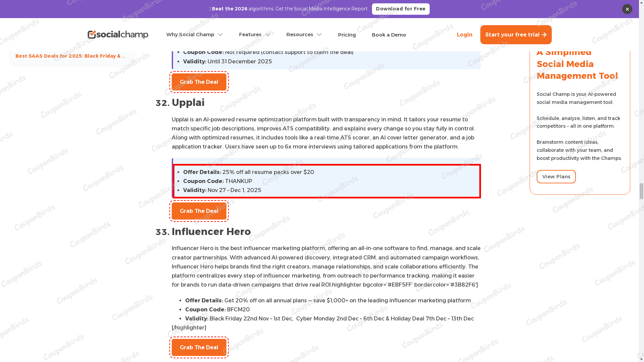This screenshot has height=362, width=644.
Task: Open the Pricing page
Action: (x=347, y=35)
